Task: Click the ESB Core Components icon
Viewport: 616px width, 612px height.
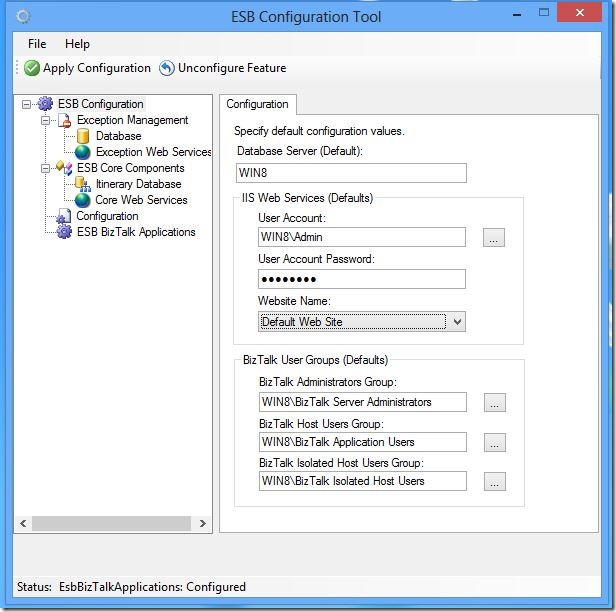Action: point(64,168)
